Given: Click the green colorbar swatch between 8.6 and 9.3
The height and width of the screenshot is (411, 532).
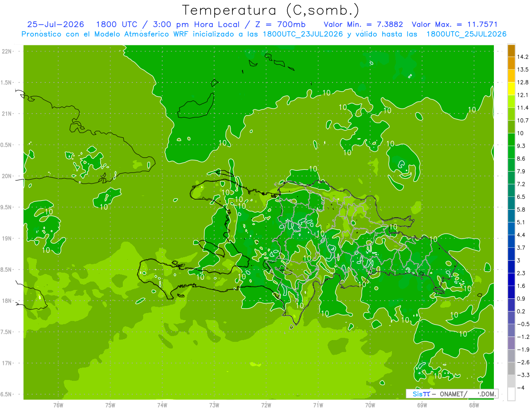Looking at the screenshot, I should tap(511, 152).
